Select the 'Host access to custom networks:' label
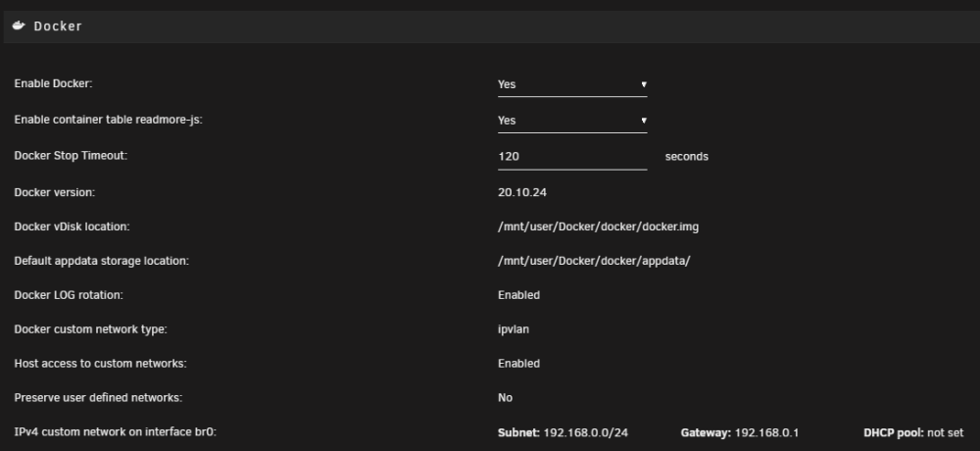 (x=100, y=364)
